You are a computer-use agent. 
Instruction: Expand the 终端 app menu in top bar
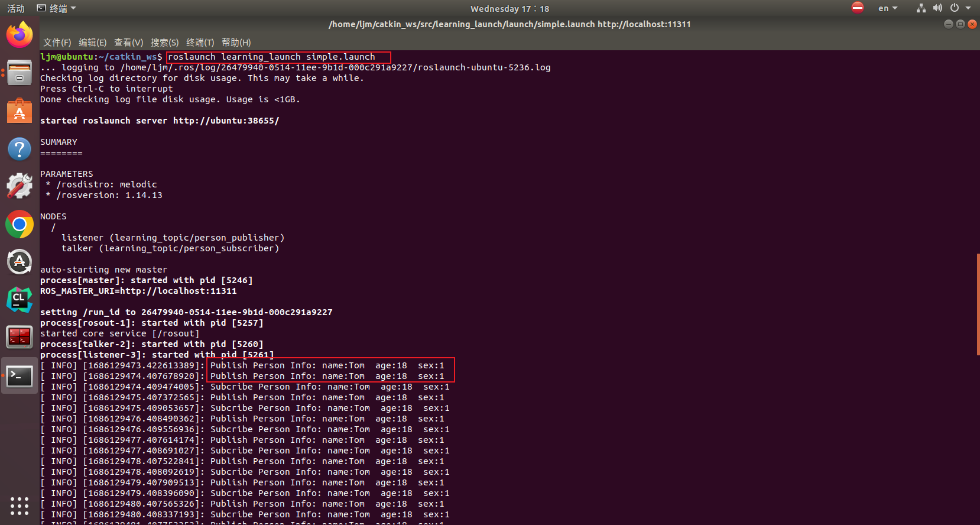[57, 8]
